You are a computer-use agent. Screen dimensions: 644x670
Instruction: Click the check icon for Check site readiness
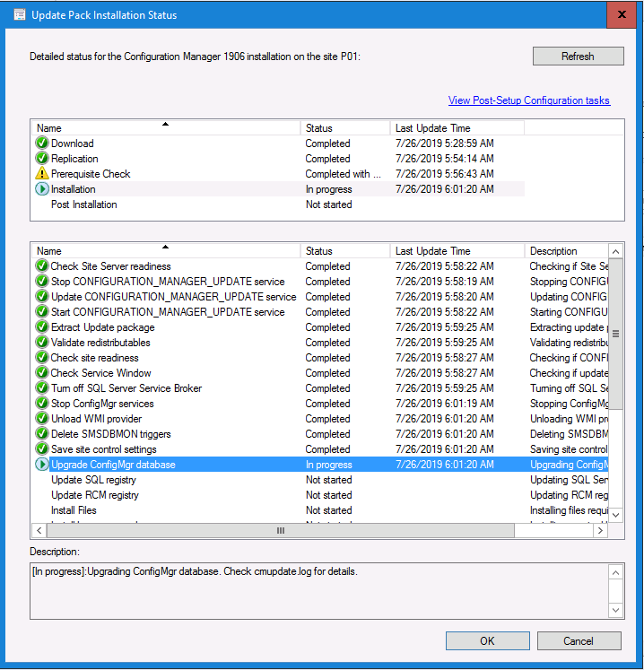click(42, 358)
